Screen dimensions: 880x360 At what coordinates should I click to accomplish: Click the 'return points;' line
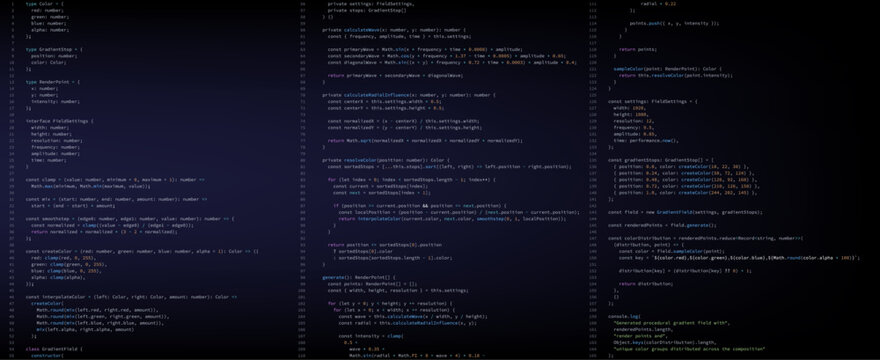[638, 49]
